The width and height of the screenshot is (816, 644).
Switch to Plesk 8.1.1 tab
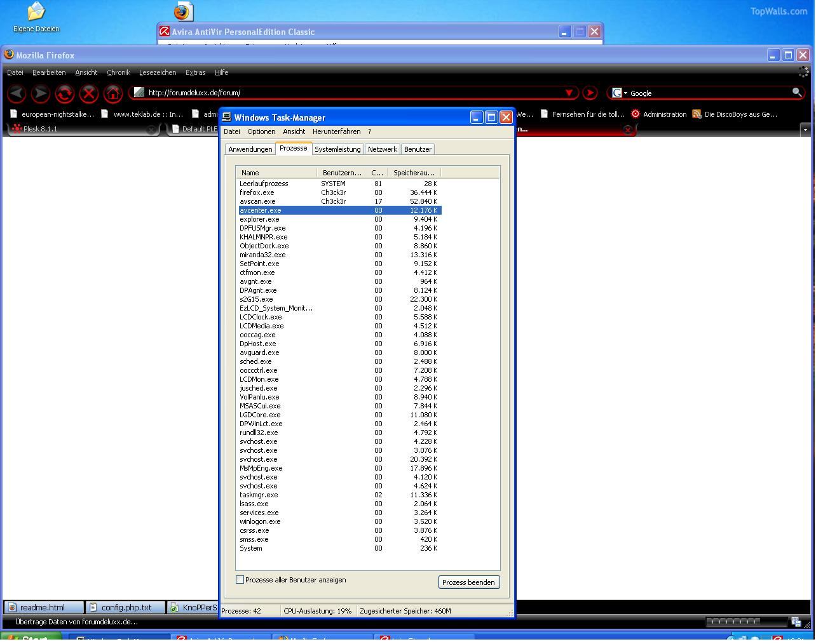pos(81,129)
